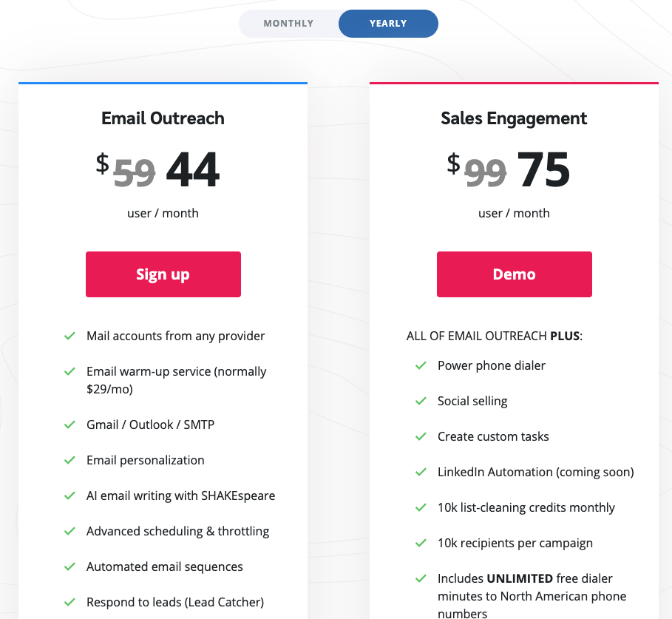Click checkmark next to UNLIMITED free dialer minutes
Viewport: 672px width, 619px height.
[x=421, y=579]
